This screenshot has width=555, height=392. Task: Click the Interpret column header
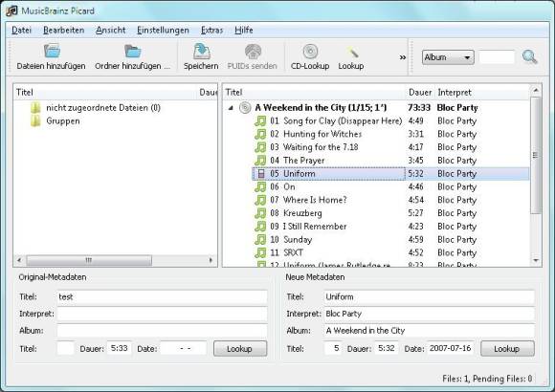tap(482, 93)
